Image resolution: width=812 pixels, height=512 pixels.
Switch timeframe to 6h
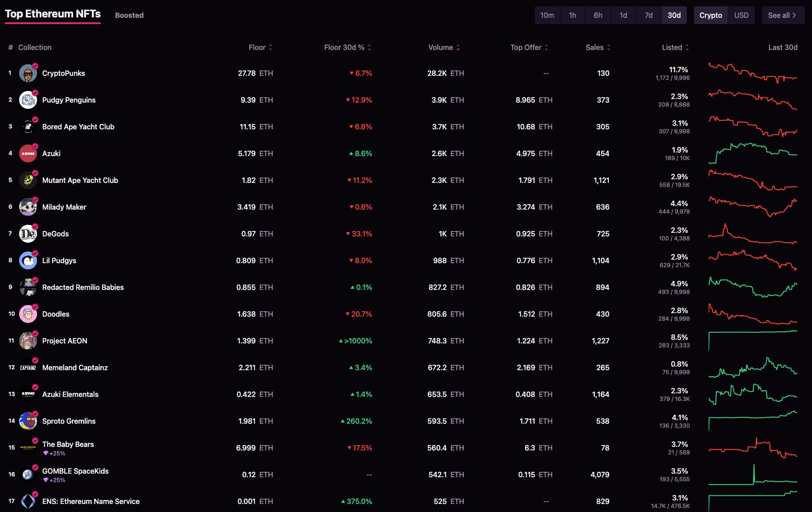click(598, 15)
